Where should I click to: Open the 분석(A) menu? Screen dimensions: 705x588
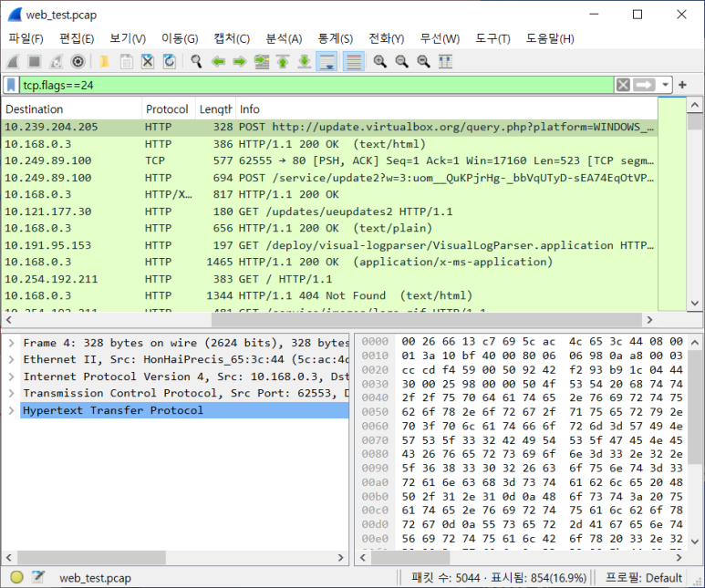(x=284, y=38)
